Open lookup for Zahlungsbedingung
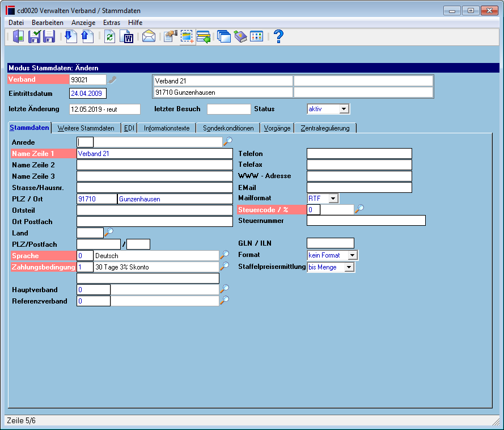The image size is (504, 430). pos(225,266)
